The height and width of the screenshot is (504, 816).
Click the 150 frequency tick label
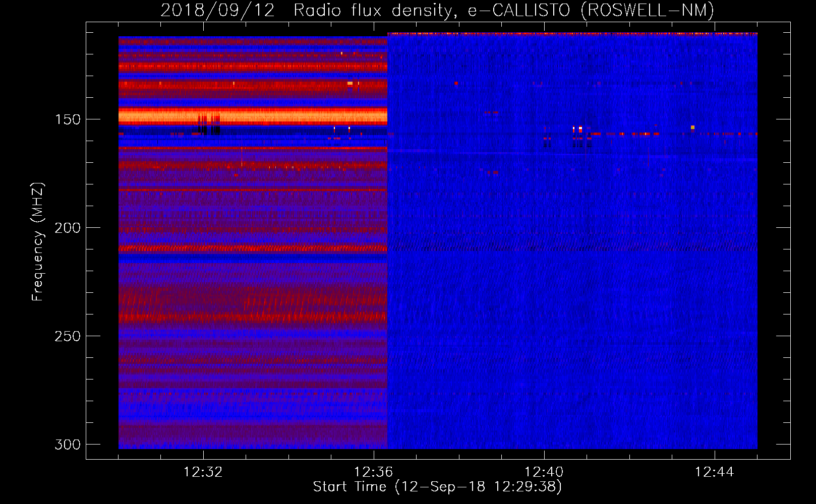coord(68,119)
